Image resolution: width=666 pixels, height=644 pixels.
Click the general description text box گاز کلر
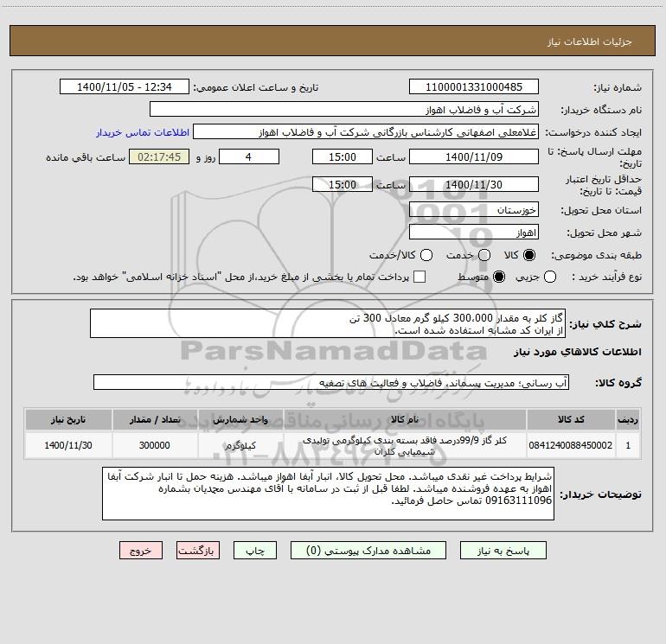328,324
